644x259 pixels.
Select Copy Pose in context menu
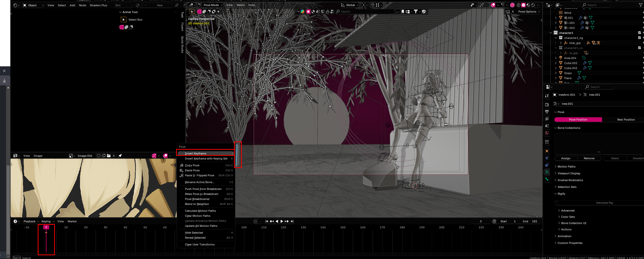click(x=192, y=165)
